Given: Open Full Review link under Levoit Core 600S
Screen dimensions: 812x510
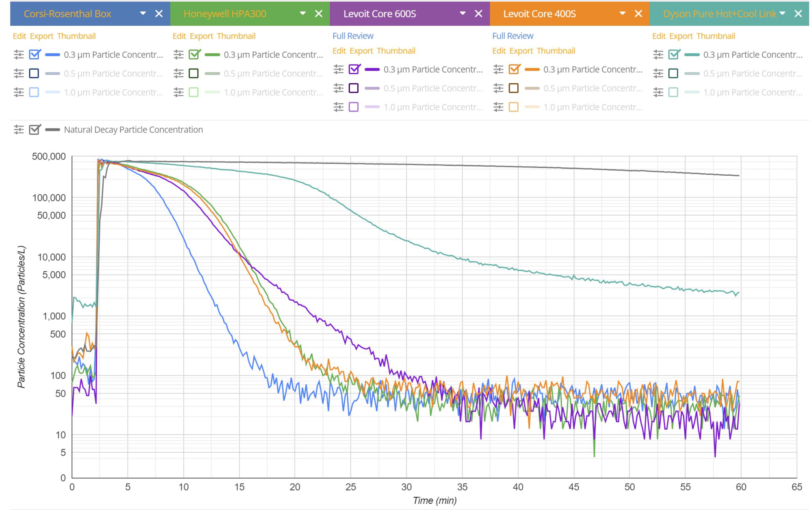Looking at the screenshot, I should pyautogui.click(x=353, y=36).
